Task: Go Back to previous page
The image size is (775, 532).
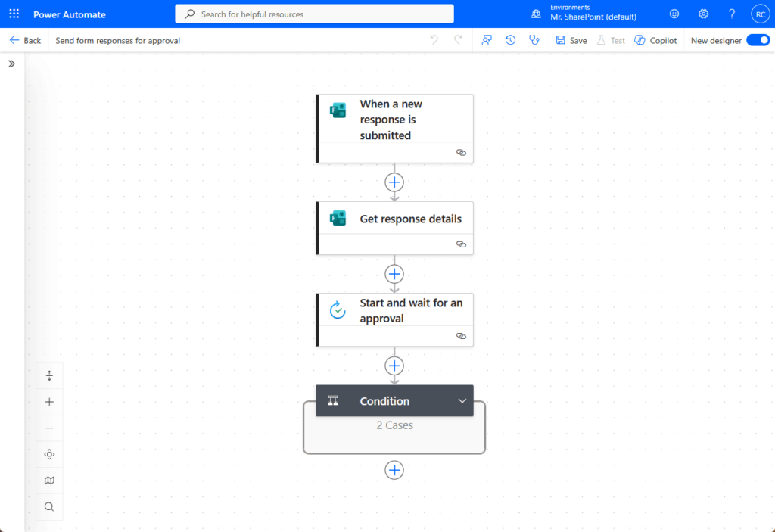Action: tap(25, 41)
